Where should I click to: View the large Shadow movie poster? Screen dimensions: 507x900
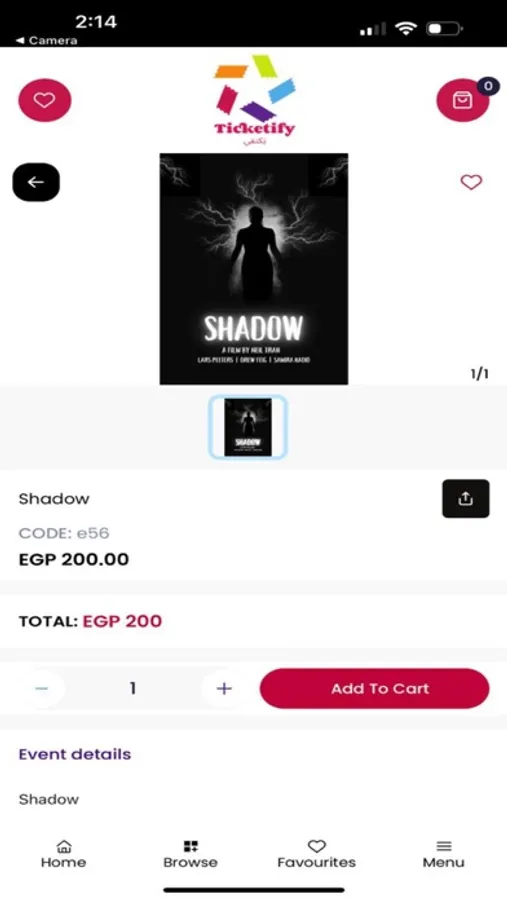point(254,269)
